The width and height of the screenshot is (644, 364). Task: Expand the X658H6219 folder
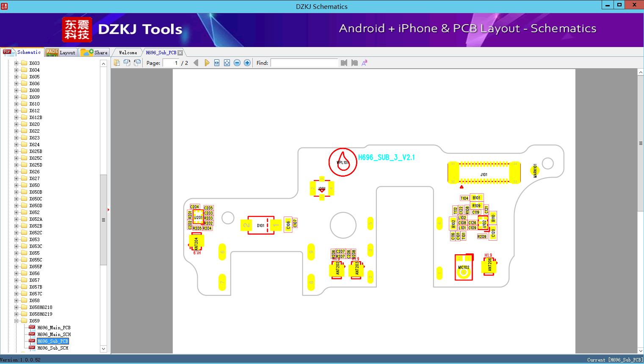pos(17,314)
